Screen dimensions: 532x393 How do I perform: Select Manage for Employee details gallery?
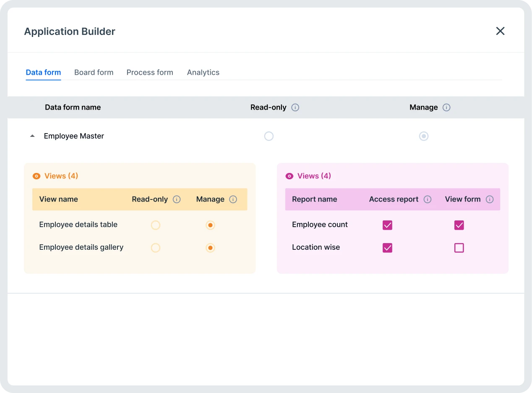point(211,248)
